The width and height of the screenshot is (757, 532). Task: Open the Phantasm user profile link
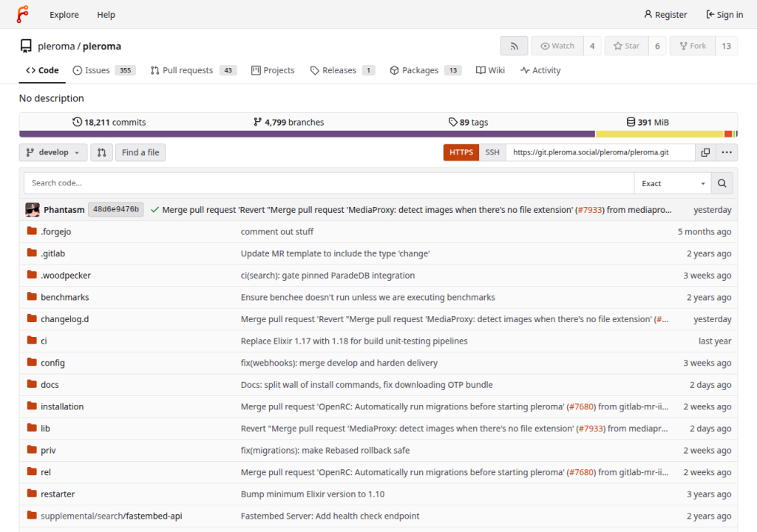click(64, 210)
